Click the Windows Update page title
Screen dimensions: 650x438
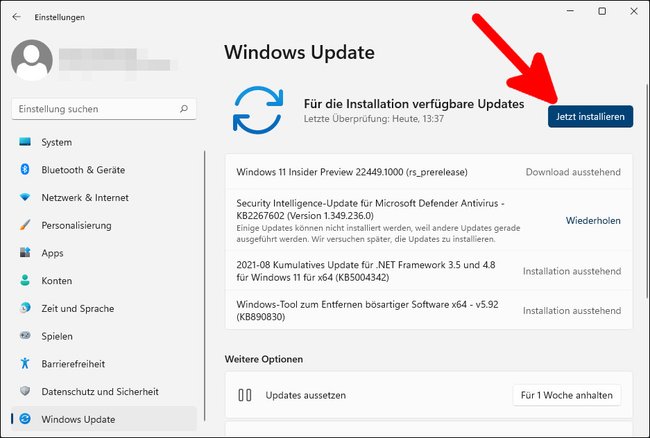coord(299,53)
